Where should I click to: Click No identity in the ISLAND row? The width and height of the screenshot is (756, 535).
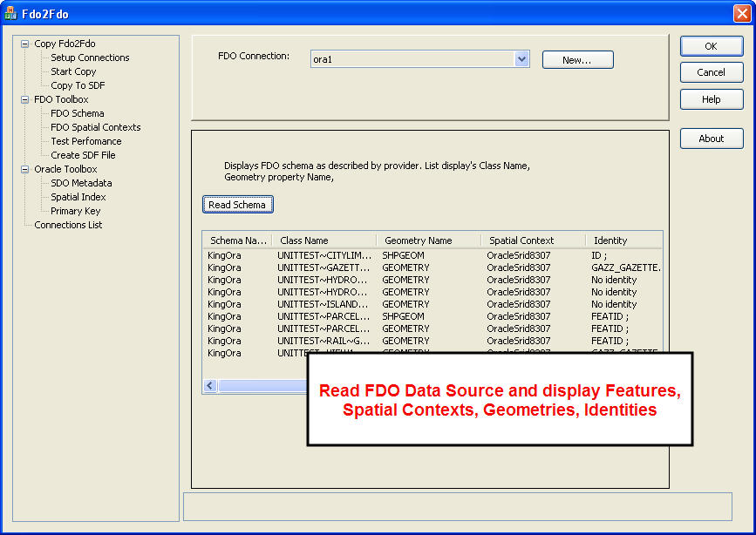(614, 305)
